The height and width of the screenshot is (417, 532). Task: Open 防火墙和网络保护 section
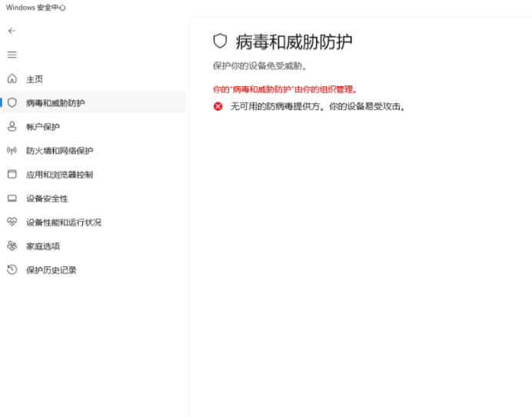point(93,151)
